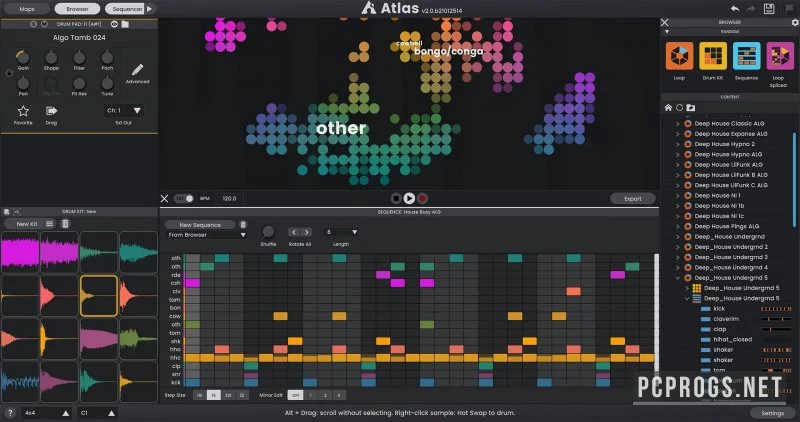Delete the drum kit with trash icon

point(65,224)
